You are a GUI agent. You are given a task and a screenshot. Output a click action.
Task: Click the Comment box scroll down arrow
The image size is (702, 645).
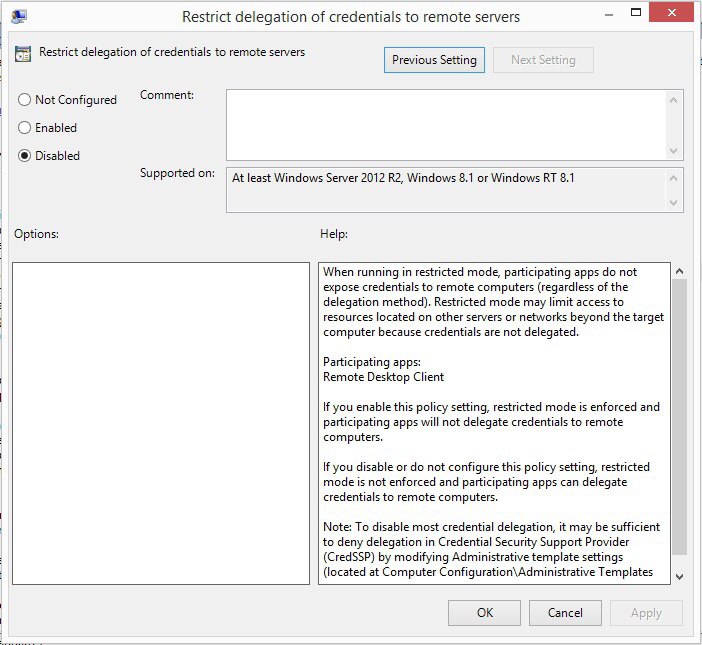(x=673, y=151)
